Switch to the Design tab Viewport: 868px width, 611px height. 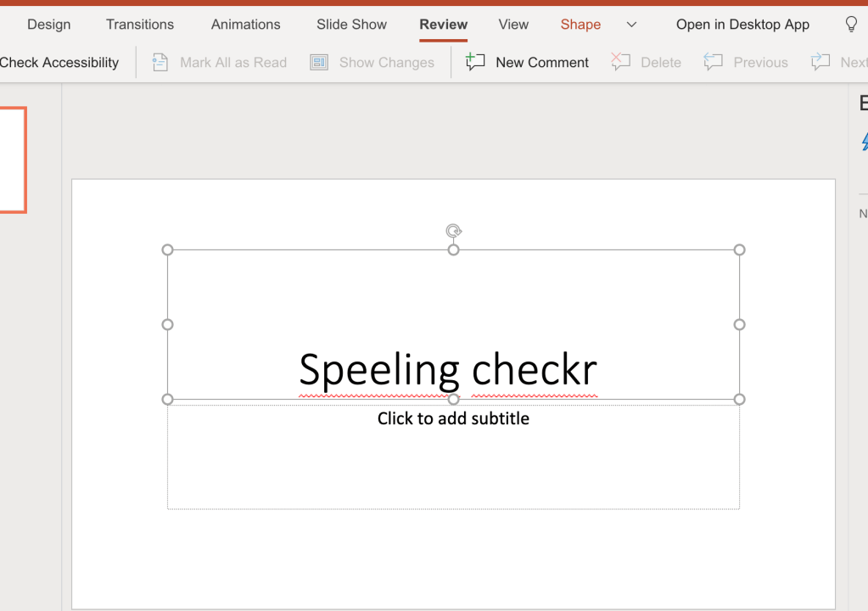pos(48,25)
